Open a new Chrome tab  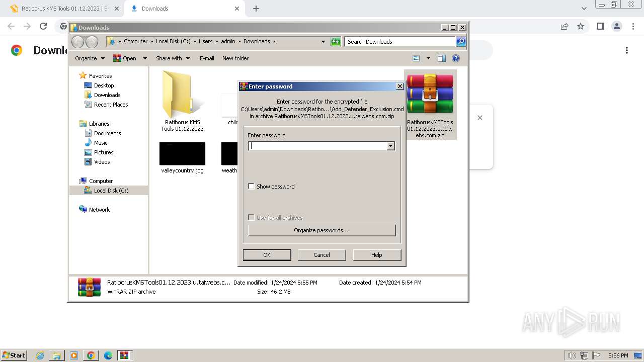256,9
